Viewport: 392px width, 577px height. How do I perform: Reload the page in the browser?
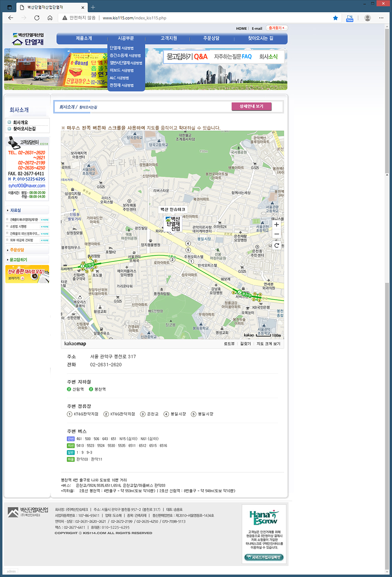[37, 18]
